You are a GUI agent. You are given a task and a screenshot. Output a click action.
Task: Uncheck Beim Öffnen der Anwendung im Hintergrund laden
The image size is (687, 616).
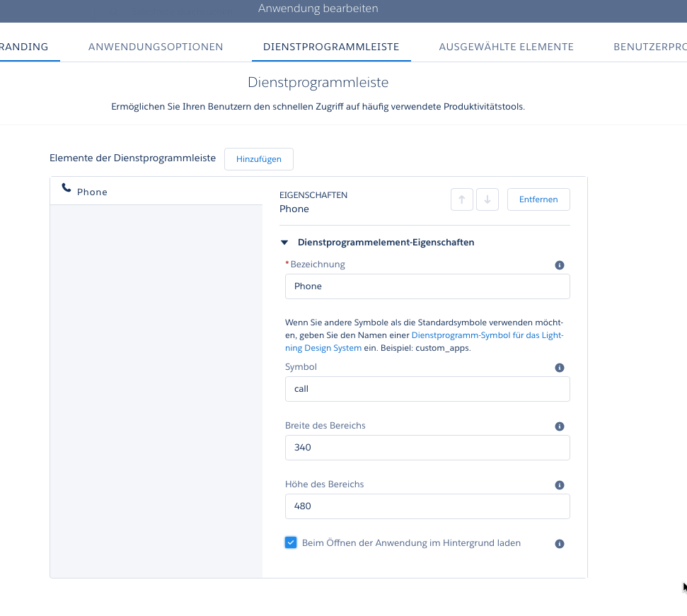[x=291, y=542]
